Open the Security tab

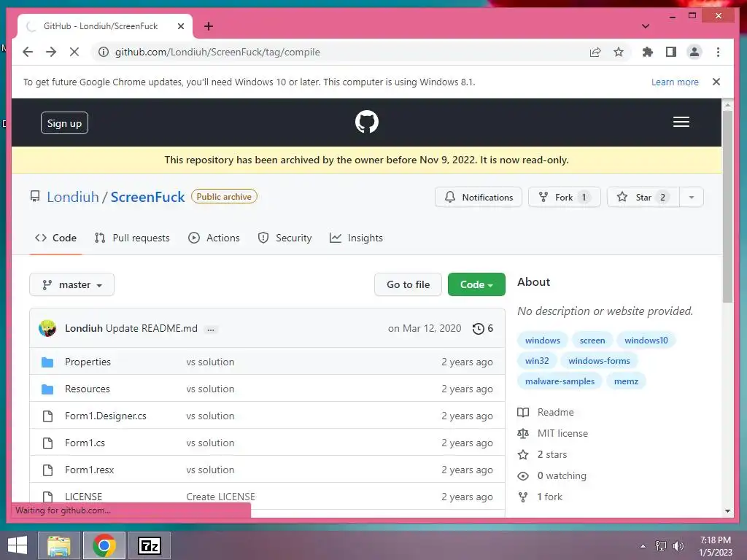(285, 238)
